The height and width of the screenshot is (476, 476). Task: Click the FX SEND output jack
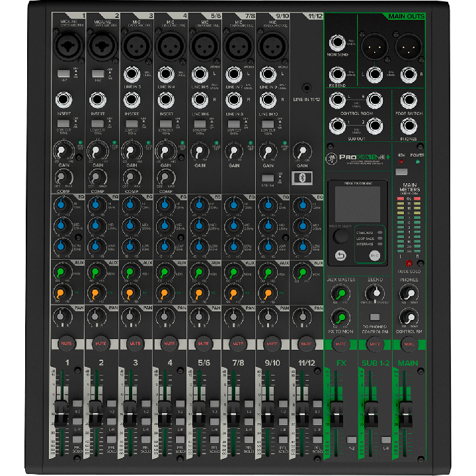coord(337,74)
